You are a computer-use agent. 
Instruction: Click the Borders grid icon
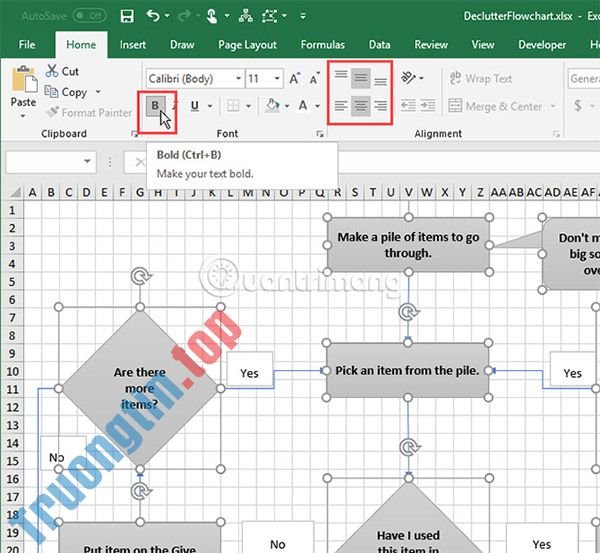233,106
